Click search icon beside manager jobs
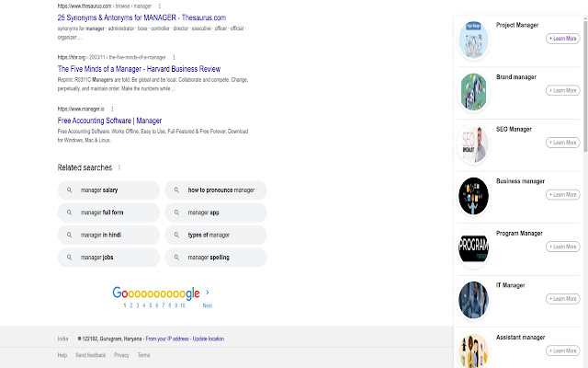588x368 pixels. (70, 258)
